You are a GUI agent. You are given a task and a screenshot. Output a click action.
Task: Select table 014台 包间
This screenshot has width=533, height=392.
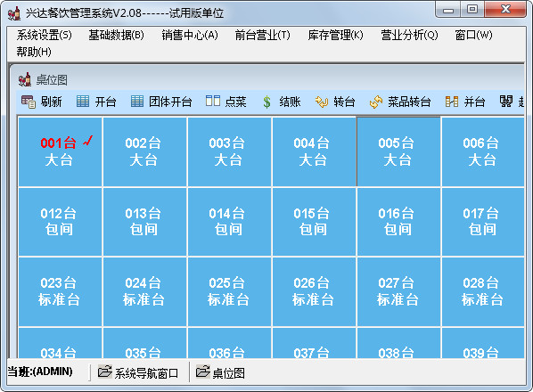click(x=229, y=222)
